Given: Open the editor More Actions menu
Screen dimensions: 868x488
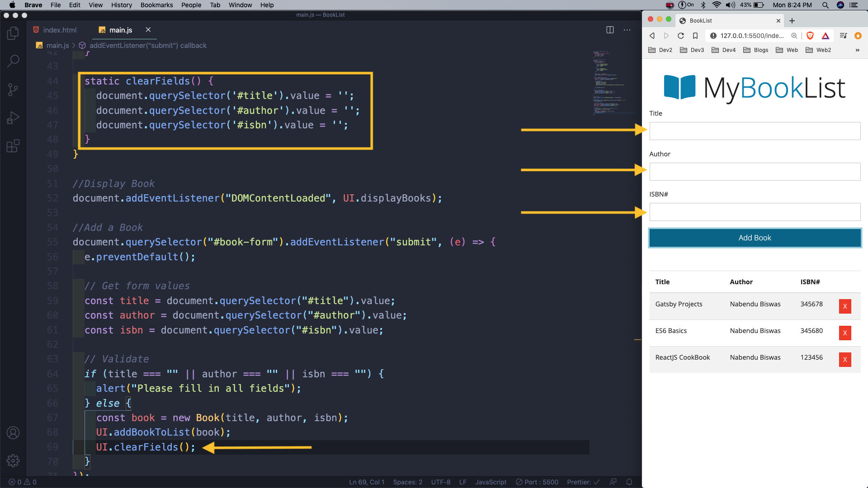Looking at the screenshot, I should 627,30.
